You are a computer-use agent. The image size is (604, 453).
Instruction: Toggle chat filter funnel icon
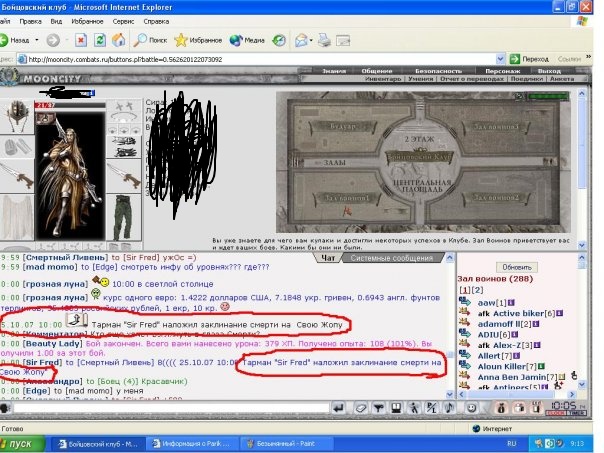click(x=378, y=408)
